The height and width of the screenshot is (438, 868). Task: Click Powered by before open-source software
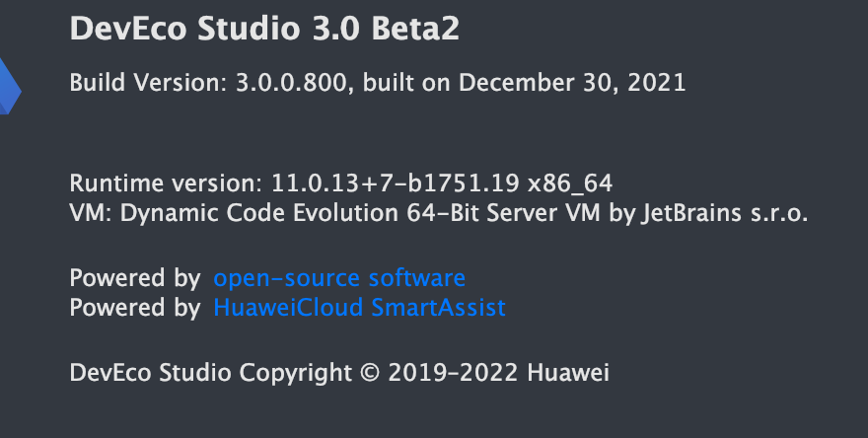(x=135, y=277)
